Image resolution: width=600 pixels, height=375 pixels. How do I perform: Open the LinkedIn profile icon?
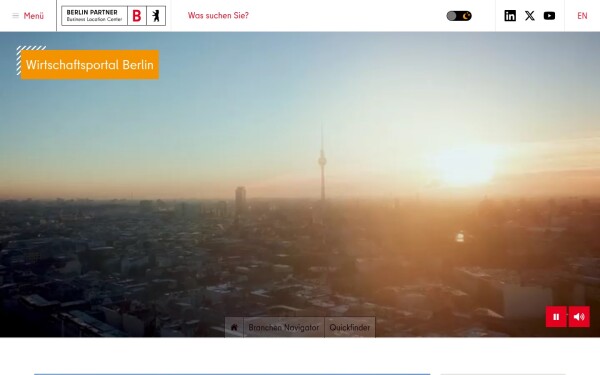510,16
